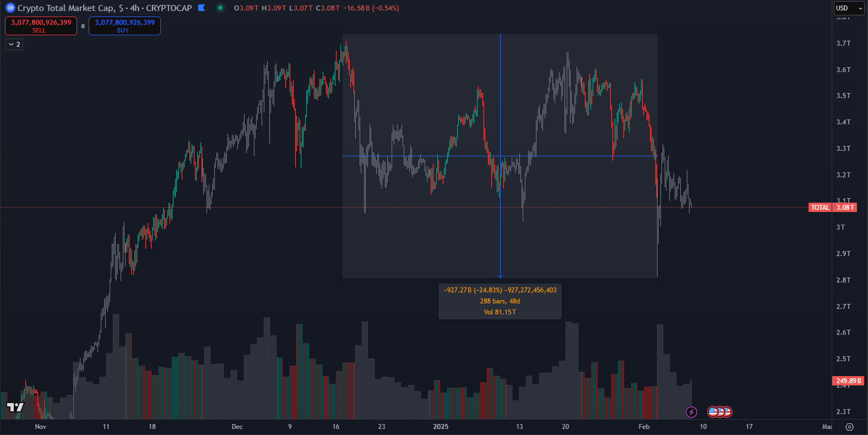The image size is (868, 435).
Task: Click the quantity value between SELL and BUY
Action: [83, 26]
